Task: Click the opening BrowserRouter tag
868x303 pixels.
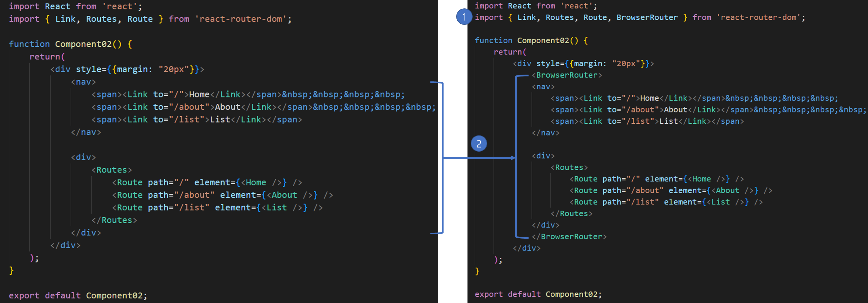Action: 567,75
